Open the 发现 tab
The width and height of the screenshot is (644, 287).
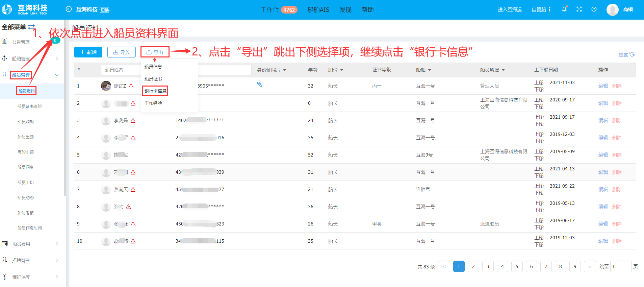[x=345, y=10]
